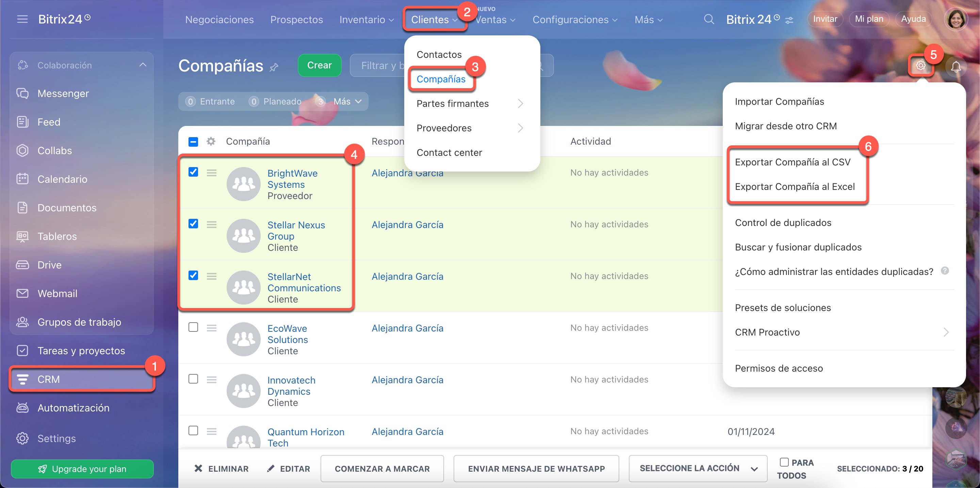Open the Clientes dropdown in top navigation

coord(434,20)
